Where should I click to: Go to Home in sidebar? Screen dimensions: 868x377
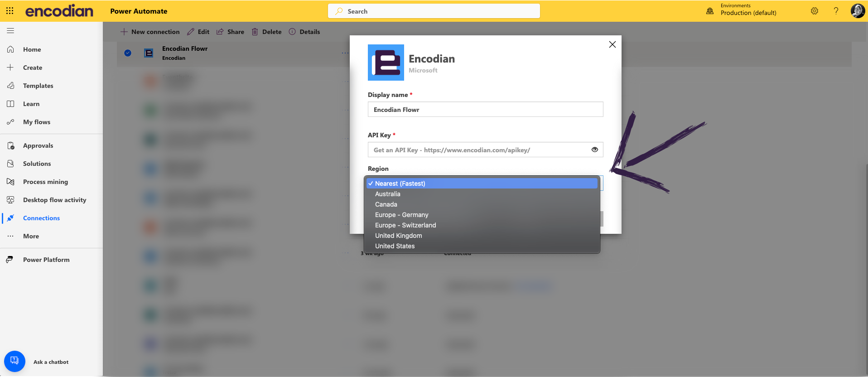(x=32, y=49)
